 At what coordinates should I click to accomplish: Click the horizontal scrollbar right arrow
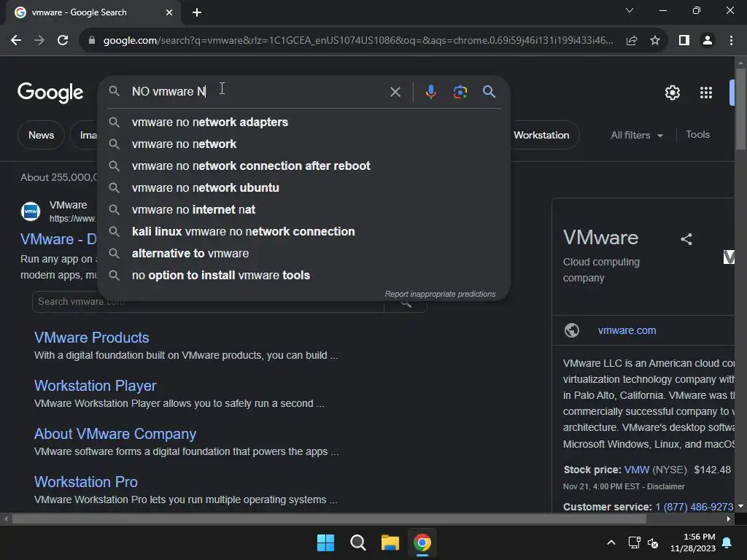pos(729,519)
